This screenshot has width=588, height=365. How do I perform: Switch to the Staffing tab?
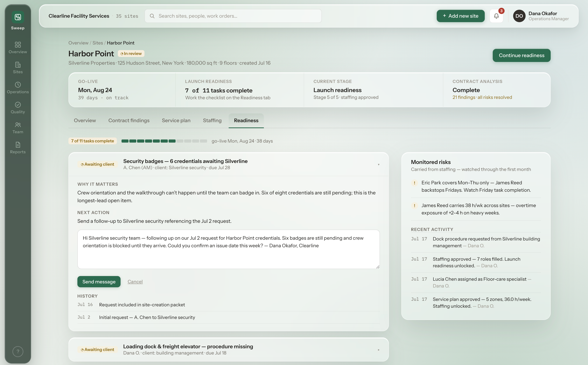tap(212, 120)
